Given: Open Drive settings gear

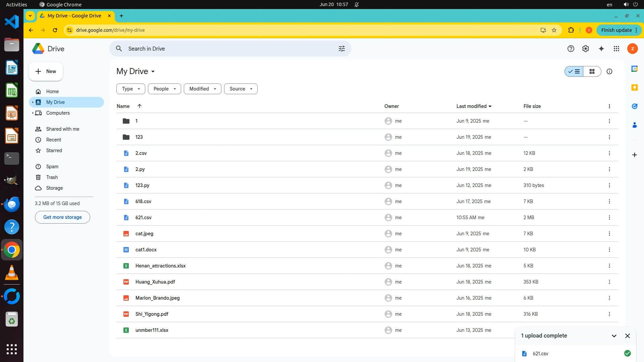Looking at the screenshot, I should pyautogui.click(x=585, y=49).
